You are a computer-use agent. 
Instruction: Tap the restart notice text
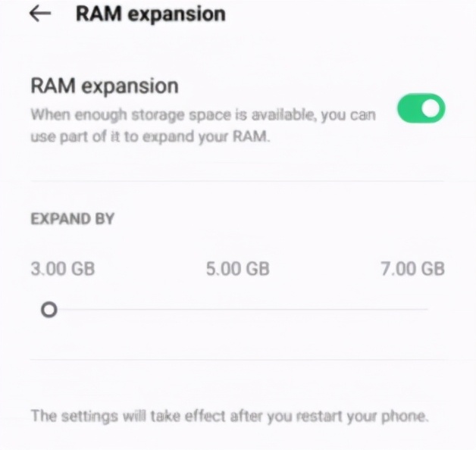230,416
